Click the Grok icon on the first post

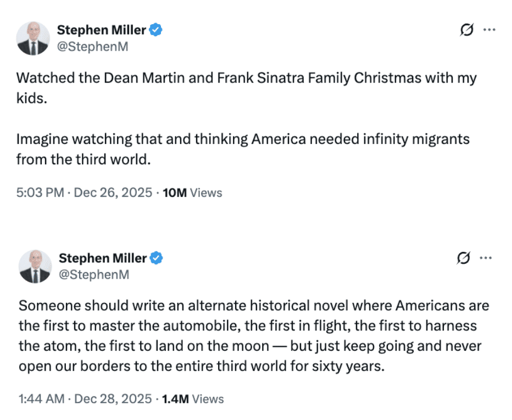tap(466, 30)
